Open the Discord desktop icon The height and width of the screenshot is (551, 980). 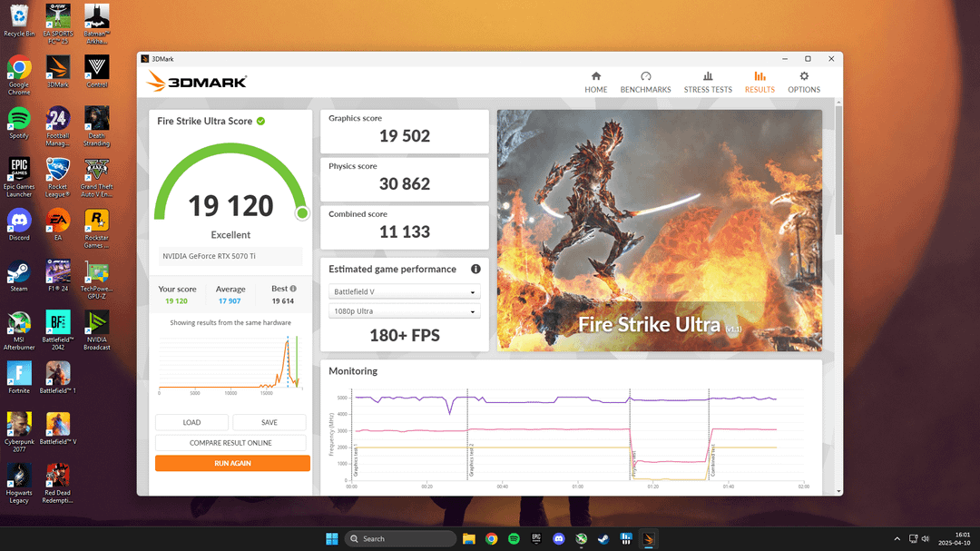tap(19, 225)
